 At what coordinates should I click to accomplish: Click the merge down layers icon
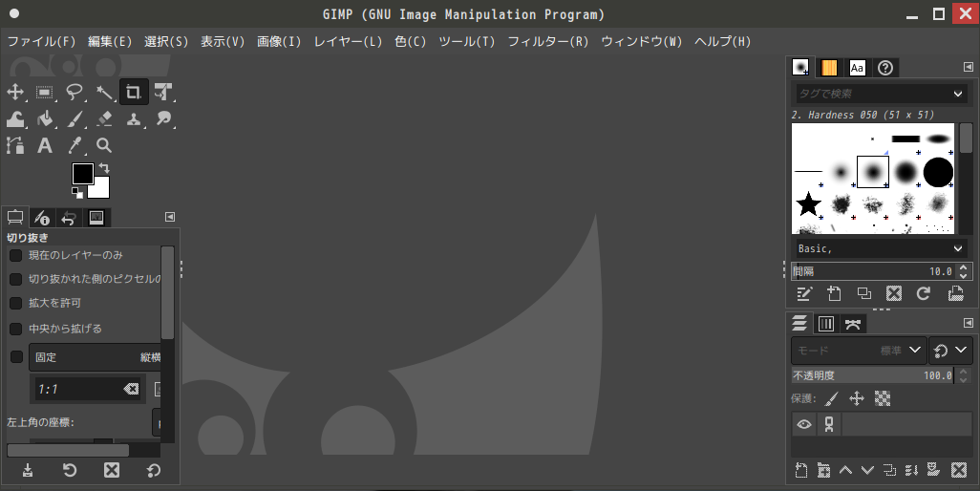(x=912, y=470)
